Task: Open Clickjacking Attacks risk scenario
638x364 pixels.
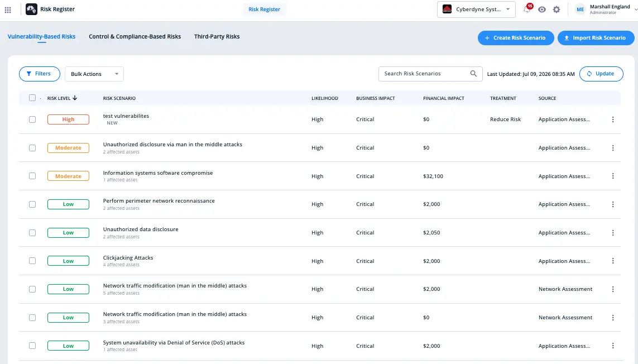Action: pos(128,258)
